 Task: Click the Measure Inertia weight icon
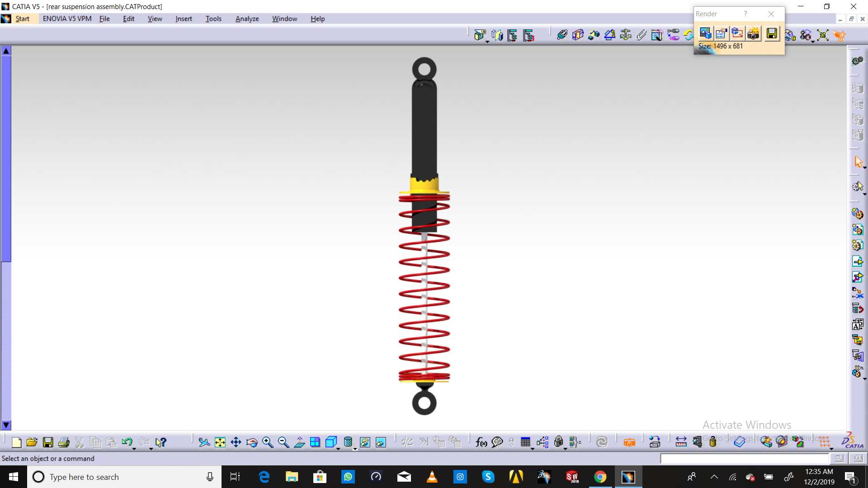click(713, 442)
